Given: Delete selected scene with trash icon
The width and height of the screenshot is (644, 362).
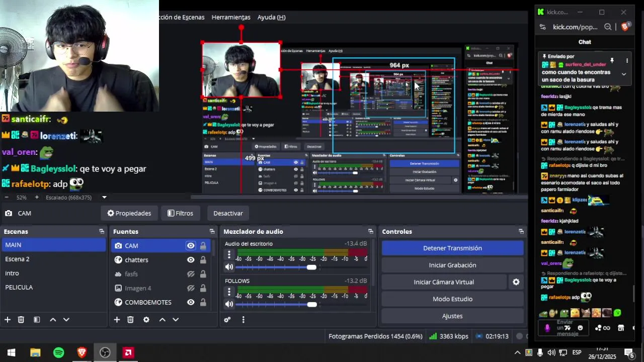Looking at the screenshot, I should [x=21, y=320].
